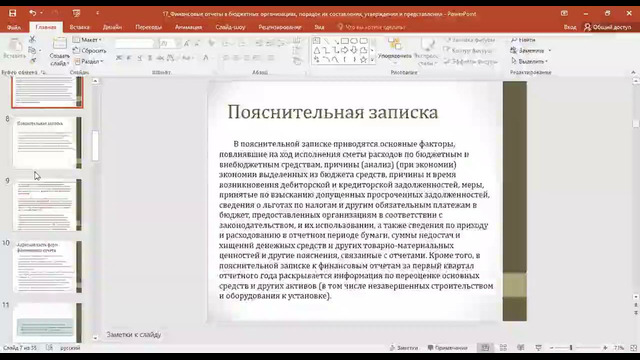Switch to the Вставка tab

point(80,27)
